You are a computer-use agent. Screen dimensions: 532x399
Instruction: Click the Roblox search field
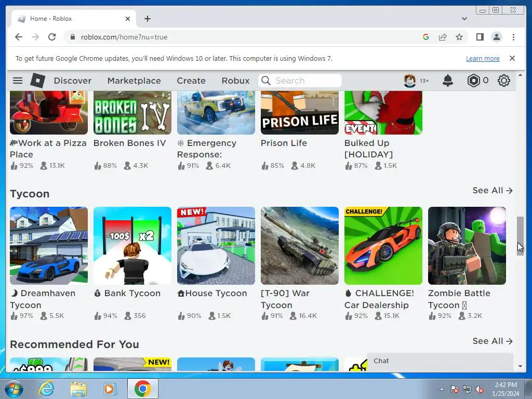pos(300,81)
